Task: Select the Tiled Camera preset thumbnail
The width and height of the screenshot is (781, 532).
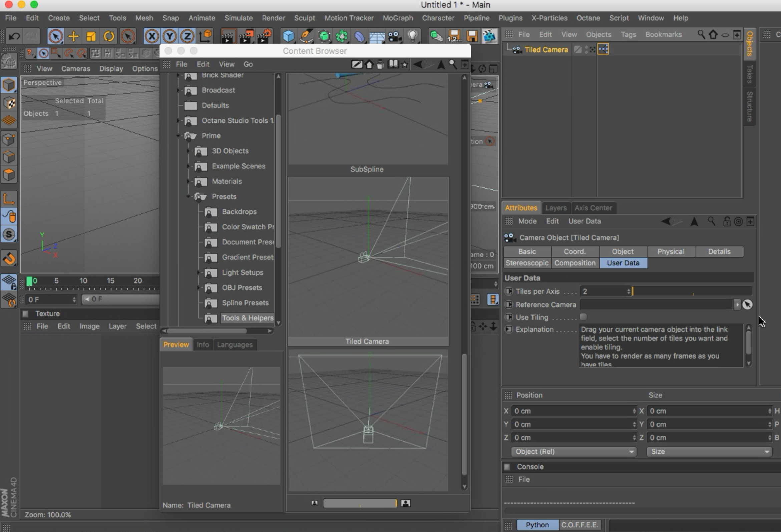Action: click(368, 257)
